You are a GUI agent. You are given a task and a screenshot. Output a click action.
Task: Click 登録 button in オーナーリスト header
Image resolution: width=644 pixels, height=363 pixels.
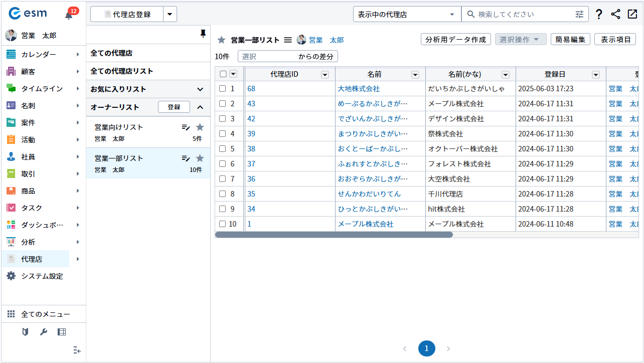click(174, 107)
